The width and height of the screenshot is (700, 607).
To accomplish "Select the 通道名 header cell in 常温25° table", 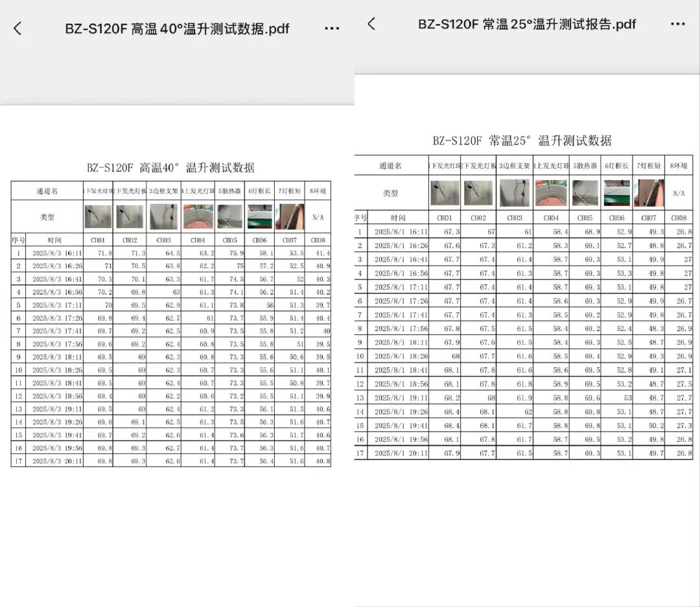I will tap(391, 166).
